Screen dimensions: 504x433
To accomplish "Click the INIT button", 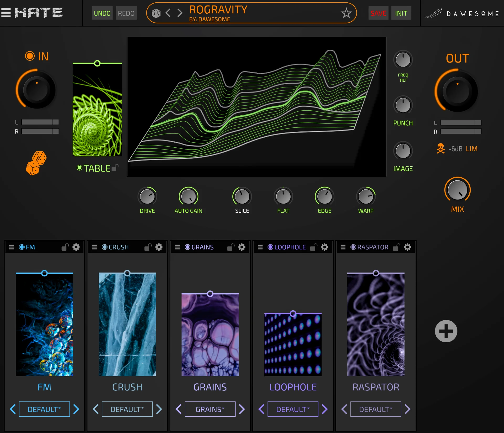I will 401,13.
